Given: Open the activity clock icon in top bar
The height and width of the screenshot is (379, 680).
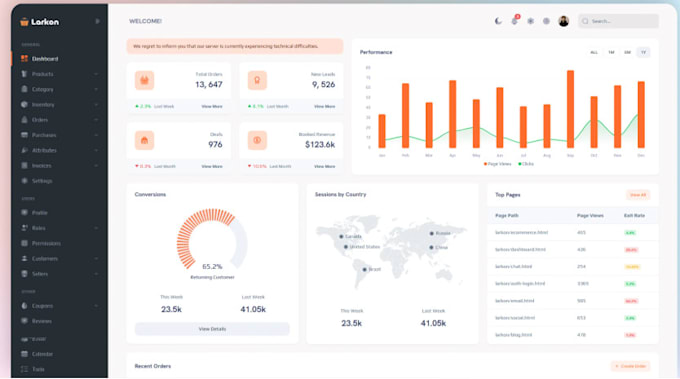Looking at the screenshot, I should coord(546,21).
